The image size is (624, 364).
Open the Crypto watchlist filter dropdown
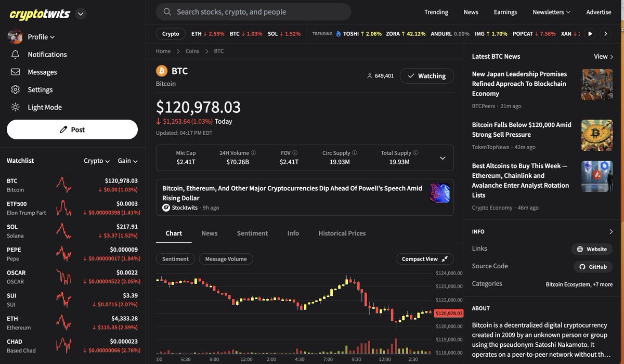(97, 161)
